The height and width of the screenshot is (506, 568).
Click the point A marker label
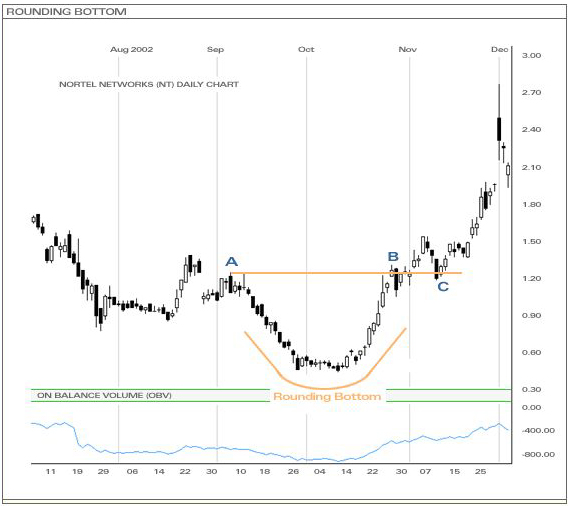coord(231,262)
